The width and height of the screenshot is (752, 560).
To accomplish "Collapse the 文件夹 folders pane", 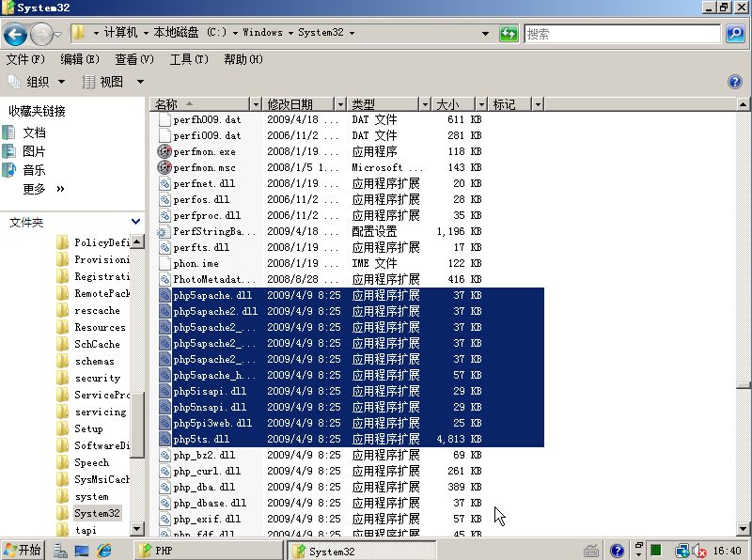I will [x=136, y=222].
